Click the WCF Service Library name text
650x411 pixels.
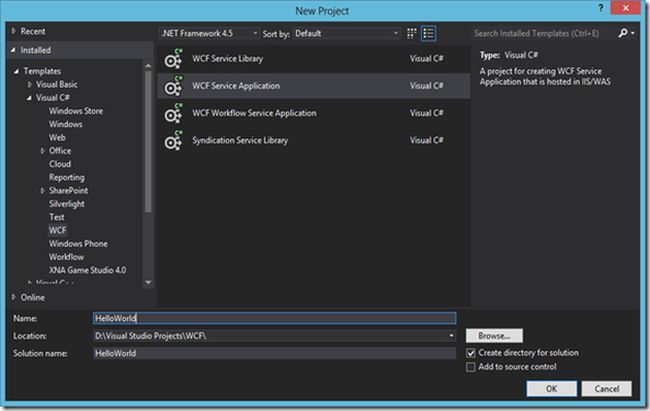tap(228, 59)
